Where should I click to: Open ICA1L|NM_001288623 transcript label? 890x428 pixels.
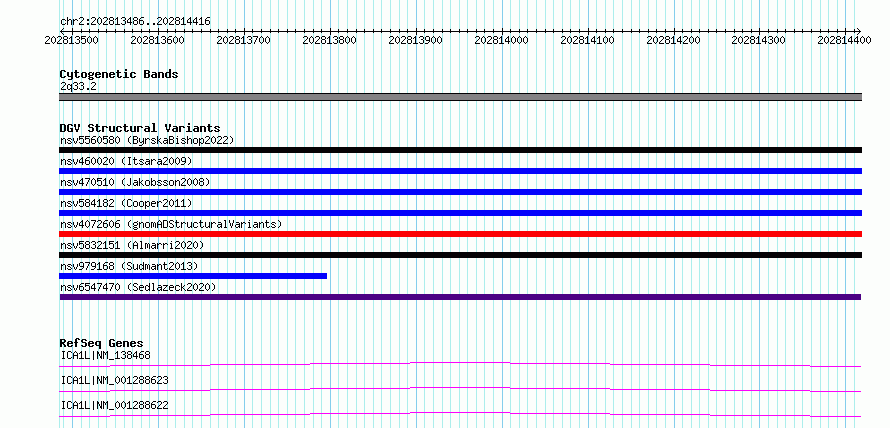[x=114, y=380]
